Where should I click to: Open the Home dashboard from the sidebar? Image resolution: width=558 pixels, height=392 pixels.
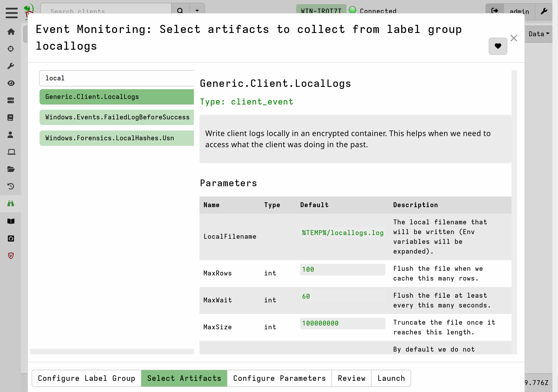click(x=11, y=32)
